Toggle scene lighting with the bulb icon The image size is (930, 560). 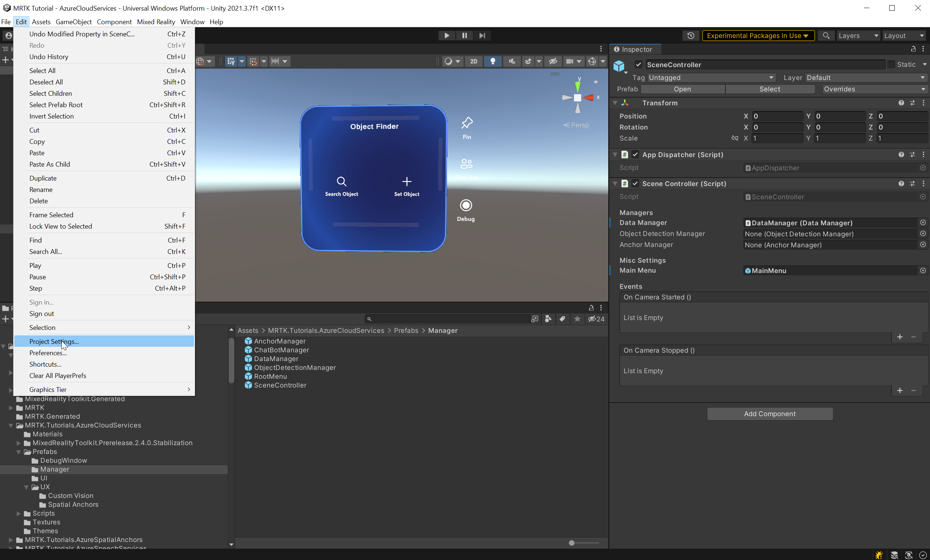point(493,61)
